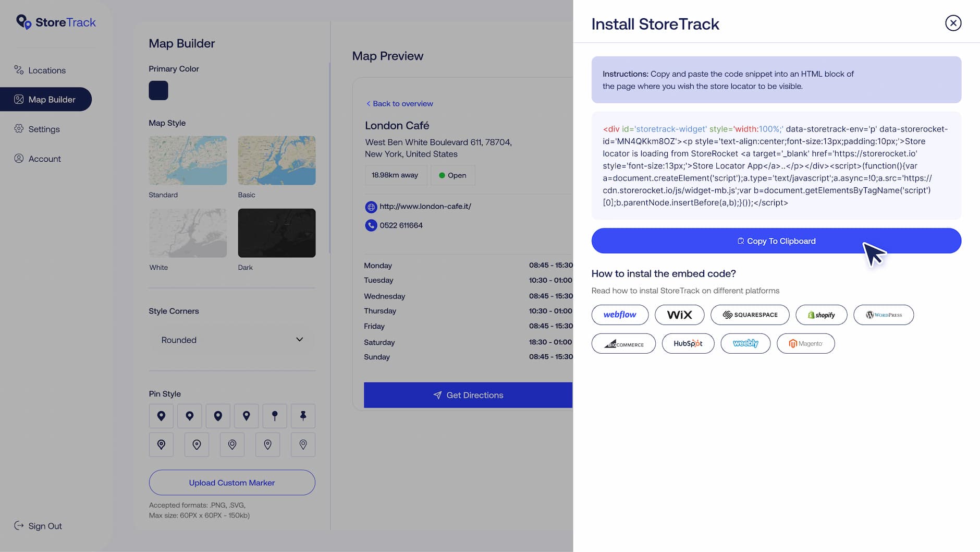980x552 pixels.
Task: Open Shopify install instructions
Action: pyautogui.click(x=821, y=315)
